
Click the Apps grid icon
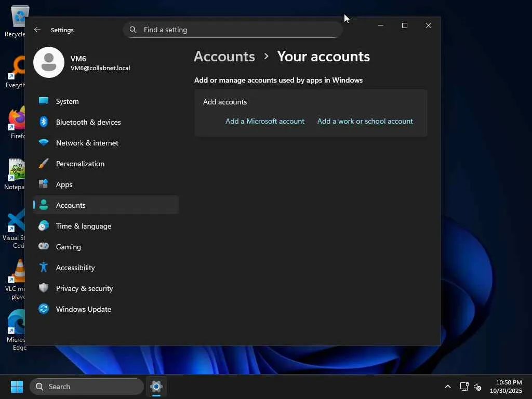coord(44,184)
